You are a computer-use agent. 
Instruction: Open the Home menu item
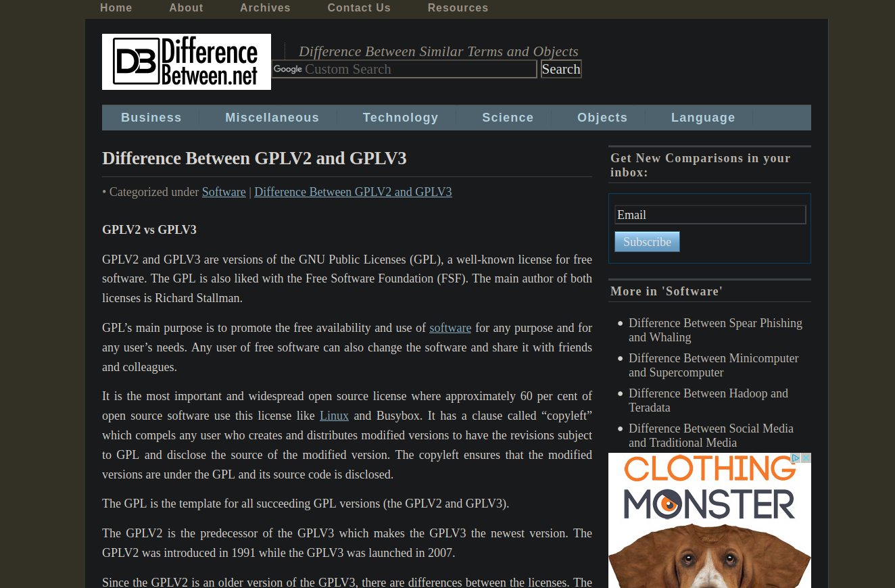(116, 7)
